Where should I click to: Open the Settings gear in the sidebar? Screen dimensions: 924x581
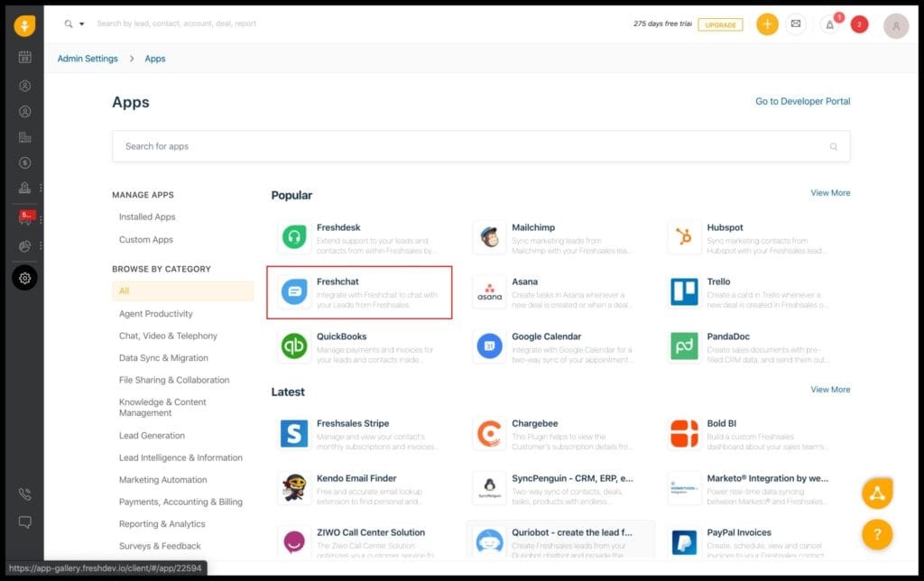coord(23,277)
